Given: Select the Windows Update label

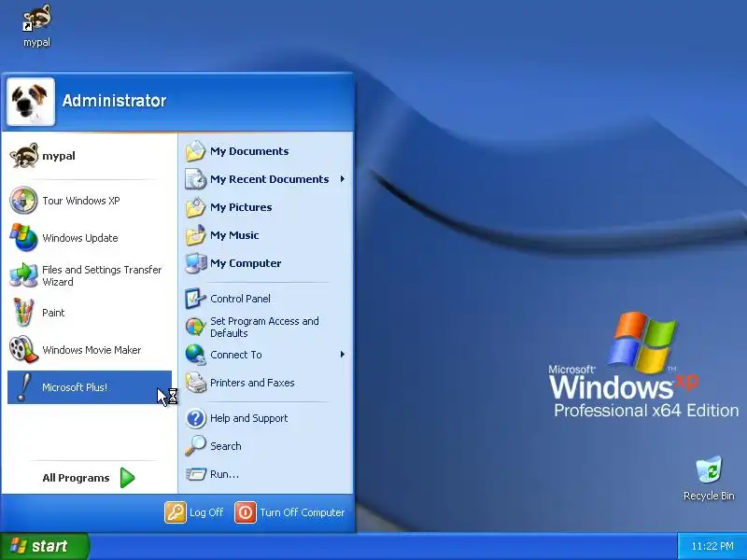Looking at the screenshot, I should 80,238.
